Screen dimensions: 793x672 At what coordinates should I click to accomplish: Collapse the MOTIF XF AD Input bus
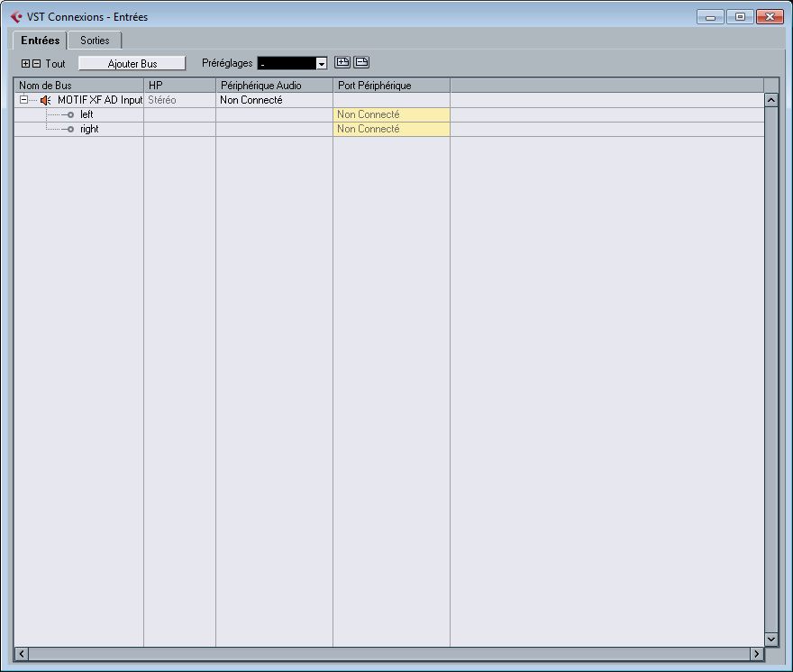(x=24, y=100)
